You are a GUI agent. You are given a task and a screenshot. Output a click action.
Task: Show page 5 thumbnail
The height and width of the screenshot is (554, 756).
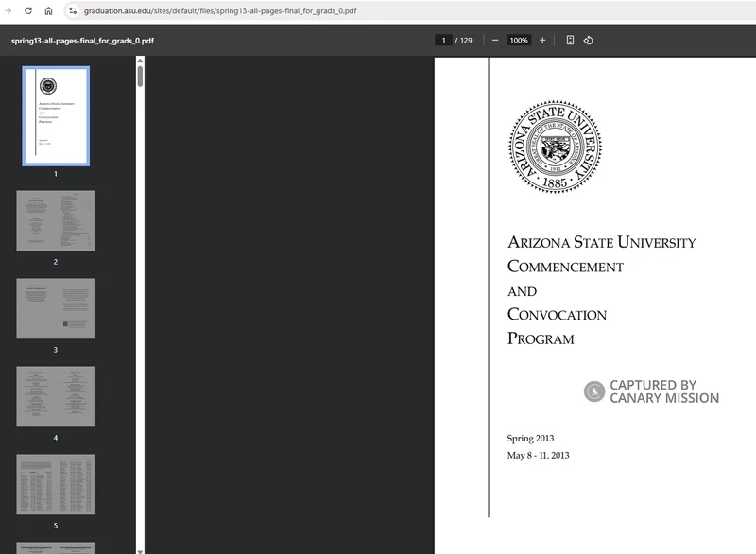click(56, 484)
